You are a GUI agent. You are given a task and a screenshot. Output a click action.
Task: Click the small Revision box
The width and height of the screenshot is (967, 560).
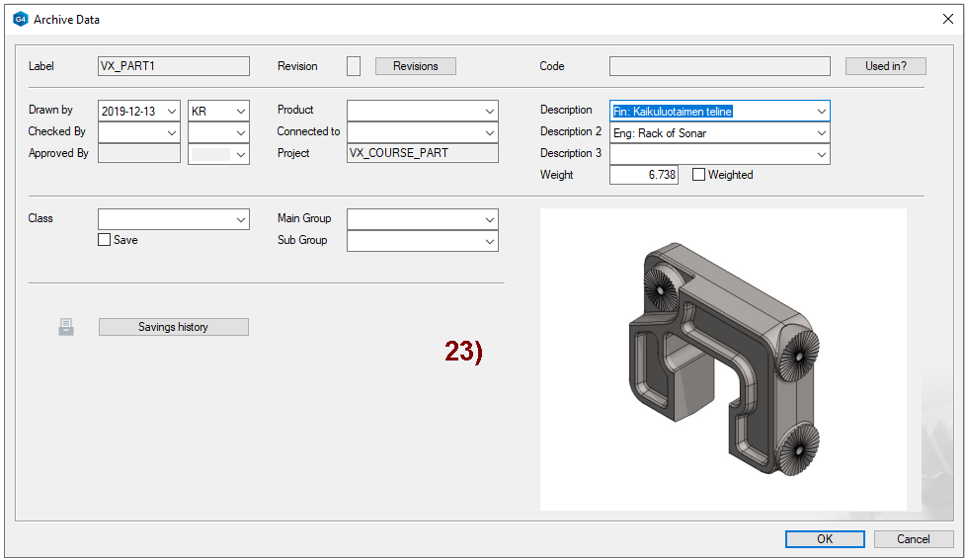tap(354, 66)
